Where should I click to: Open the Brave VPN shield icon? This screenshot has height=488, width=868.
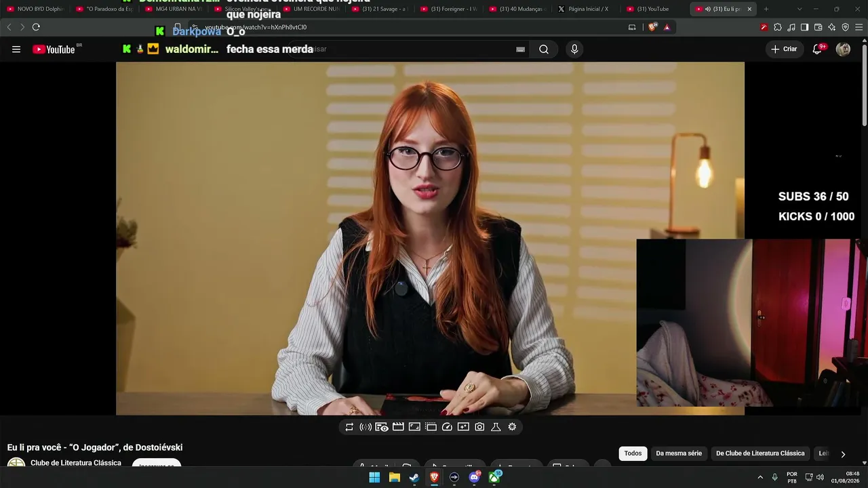point(845,27)
